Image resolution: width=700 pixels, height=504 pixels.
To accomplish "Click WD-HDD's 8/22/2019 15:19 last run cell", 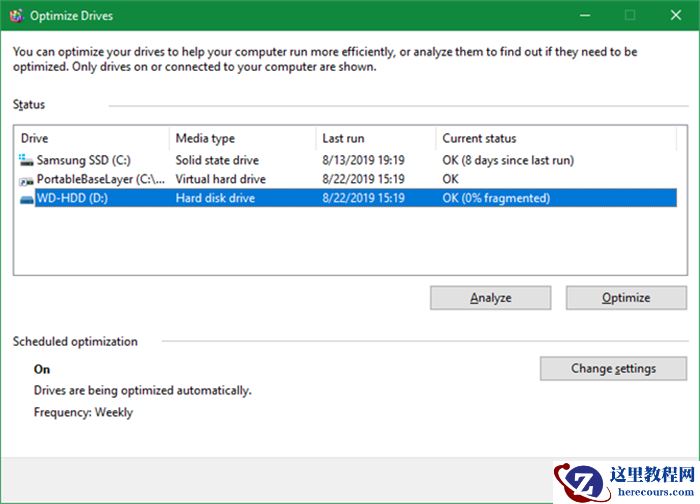I will click(x=363, y=198).
